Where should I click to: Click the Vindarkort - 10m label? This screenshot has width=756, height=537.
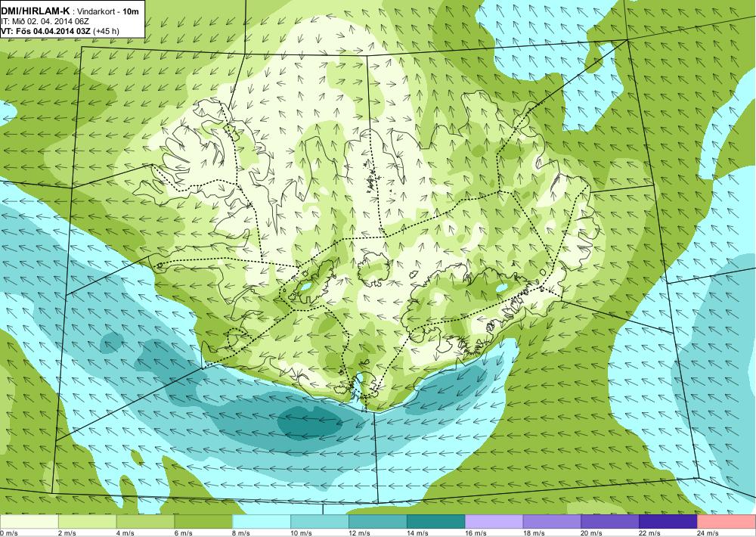pos(108,11)
